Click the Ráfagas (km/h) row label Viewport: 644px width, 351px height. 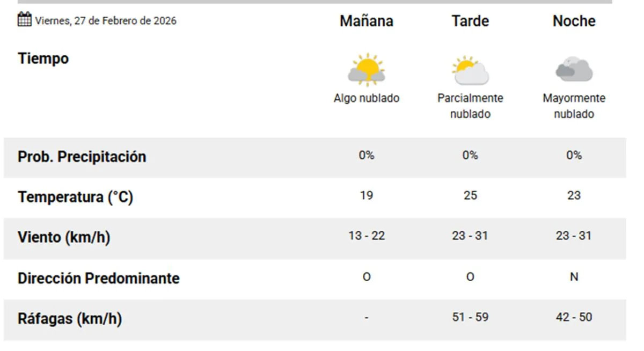(70, 319)
